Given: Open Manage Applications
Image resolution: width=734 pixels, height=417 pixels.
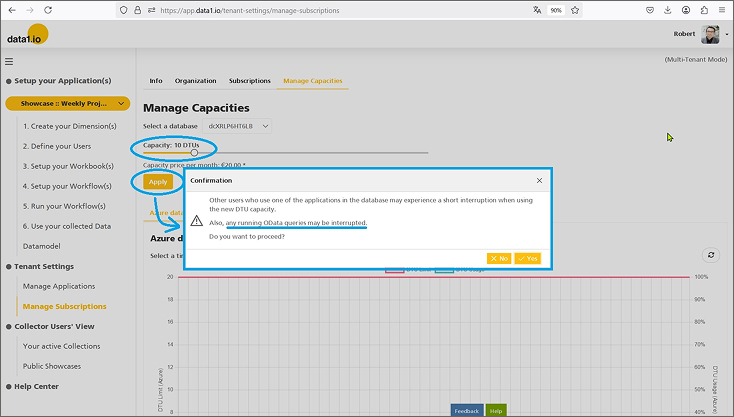Looking at the screenshot, I should (59, 286).
